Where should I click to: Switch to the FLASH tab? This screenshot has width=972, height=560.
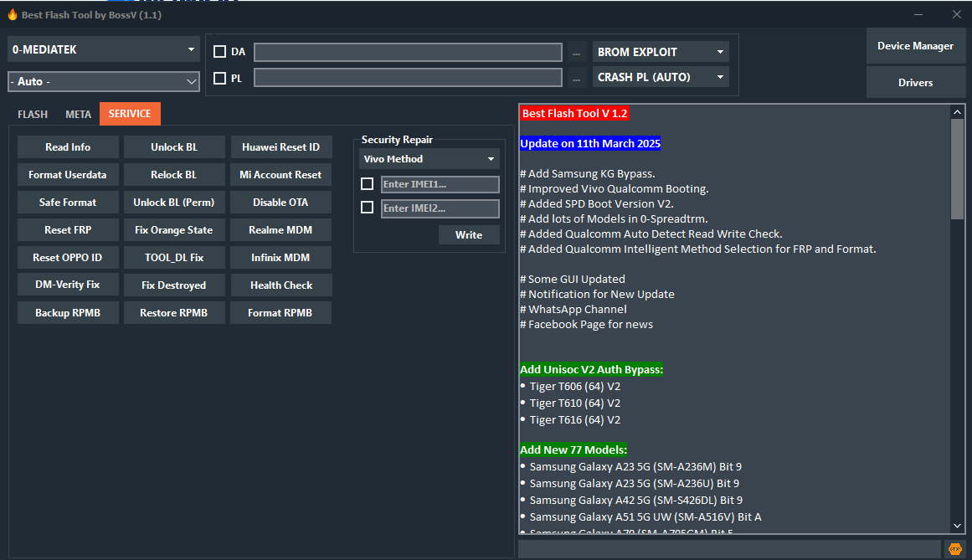click(x=33, y=114)
